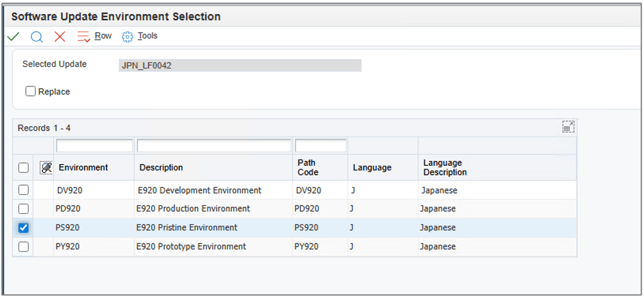Viewport: 644px width, 297px height.
Task: Enable the Replace checkbox
Action: (30, 91)
